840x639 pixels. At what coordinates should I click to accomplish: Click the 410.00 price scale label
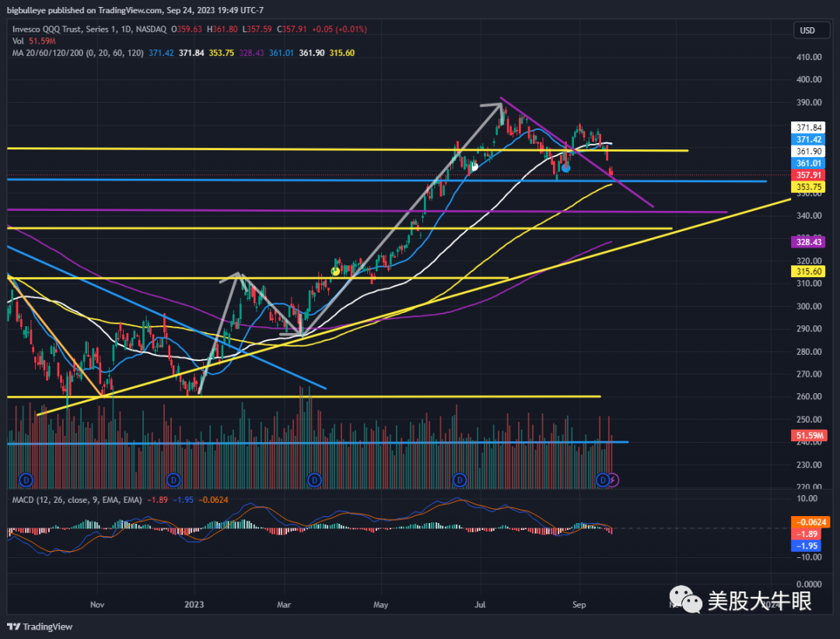click(809, 57)
